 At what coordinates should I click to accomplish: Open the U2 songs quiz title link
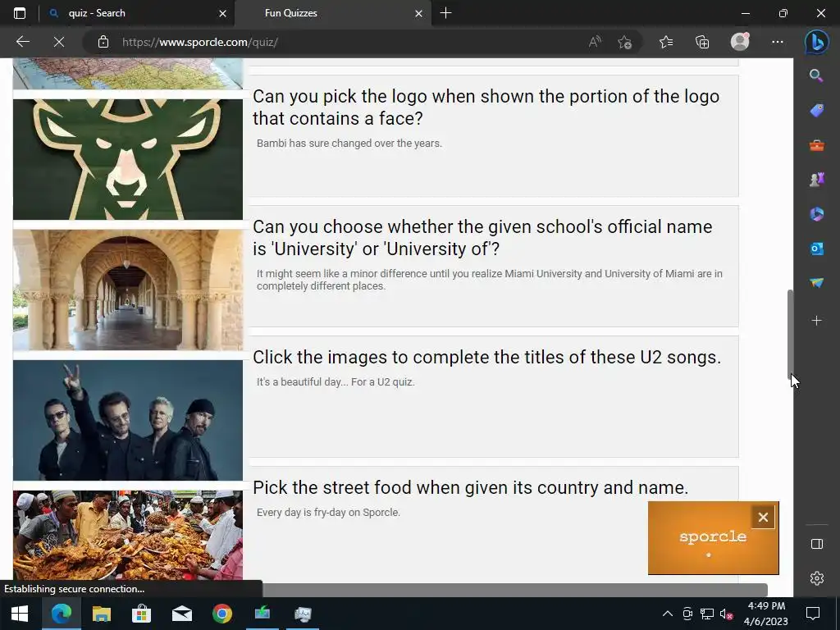pos(487,357)
